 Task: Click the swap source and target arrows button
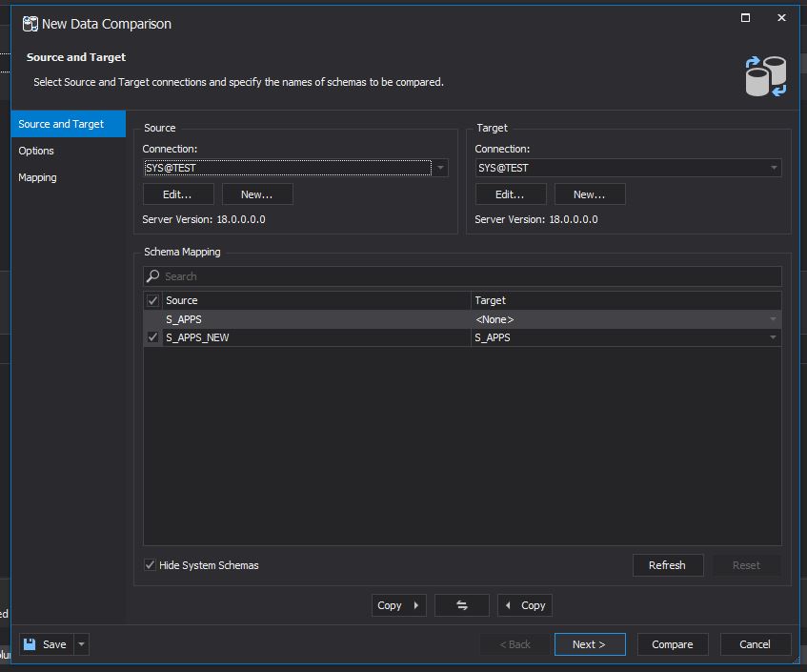pos(462,605)
